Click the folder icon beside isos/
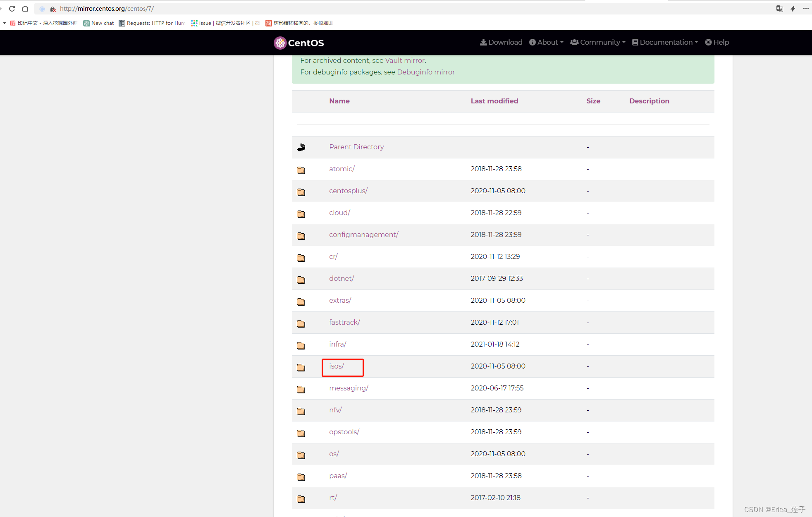This screenshot has width=812, height=517. 301,367
